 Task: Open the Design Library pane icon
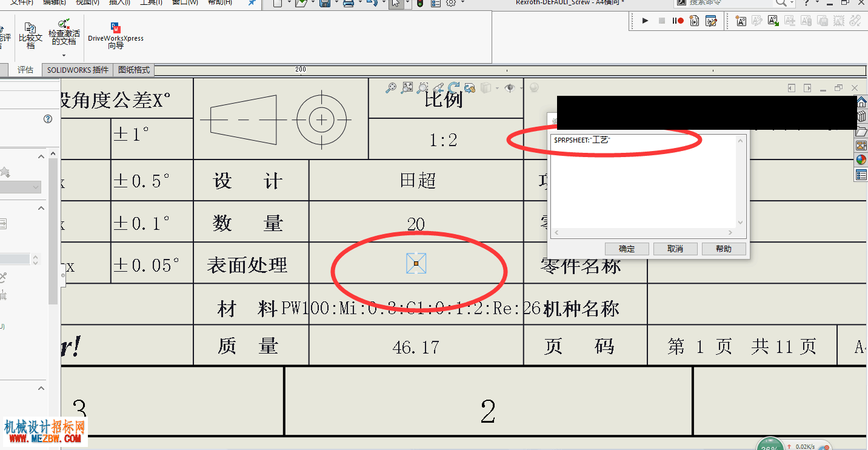click(x=861, y=116)
